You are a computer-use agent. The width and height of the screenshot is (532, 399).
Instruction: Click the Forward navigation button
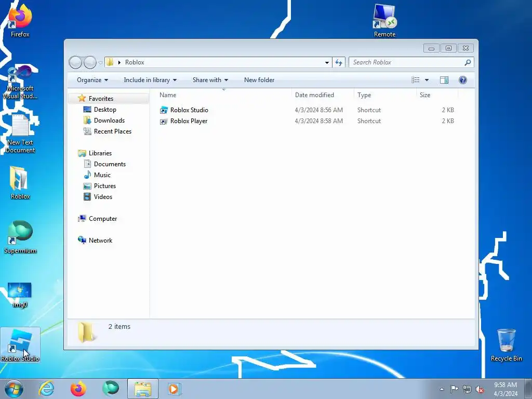(90, 62)
